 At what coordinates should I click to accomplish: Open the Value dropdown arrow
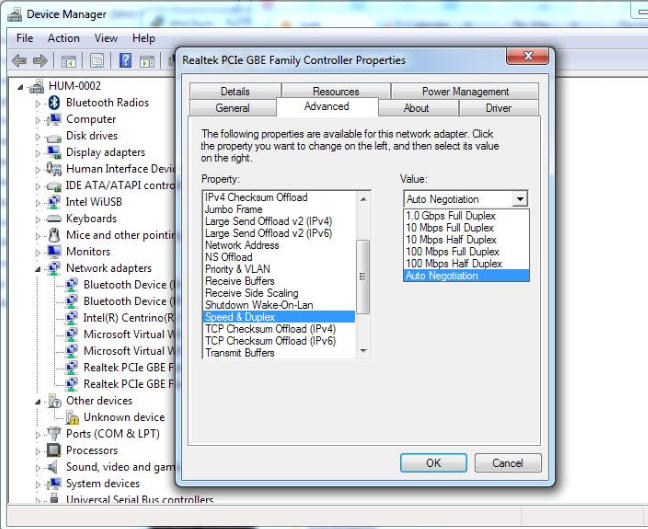click(519, 199)
